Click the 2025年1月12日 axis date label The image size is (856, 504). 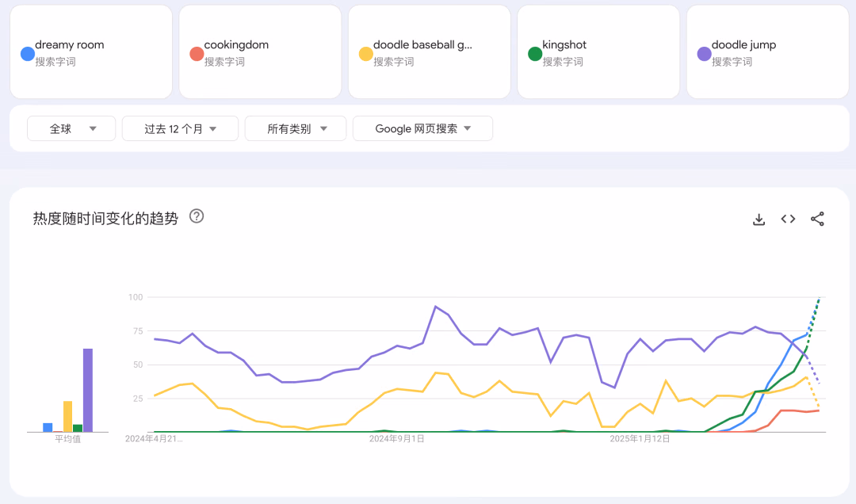pos(640,438)
